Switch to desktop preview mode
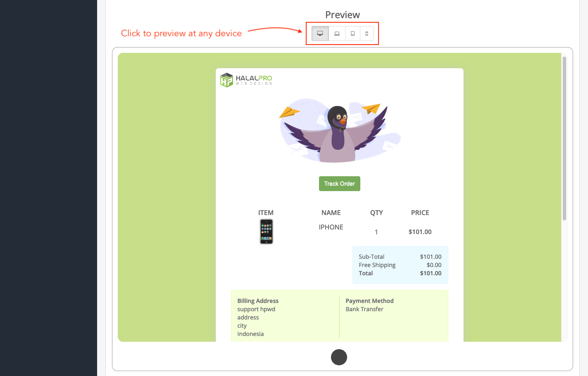Viewport: 588px width, 376px height. click(320, 33)
